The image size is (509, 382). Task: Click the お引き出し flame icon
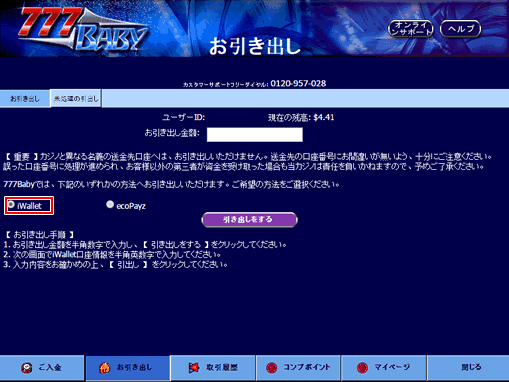(x=104, y=368)
